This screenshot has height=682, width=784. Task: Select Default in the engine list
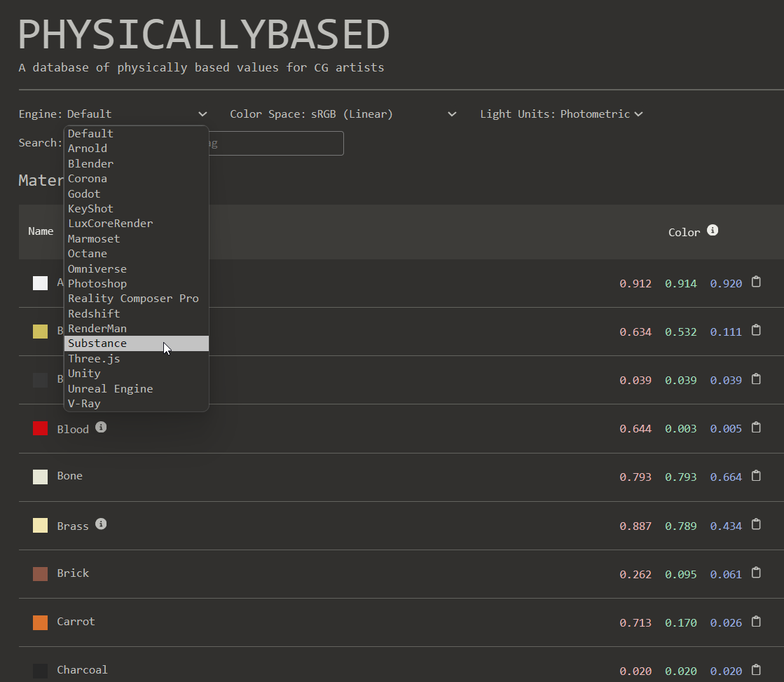pos(137,134)
